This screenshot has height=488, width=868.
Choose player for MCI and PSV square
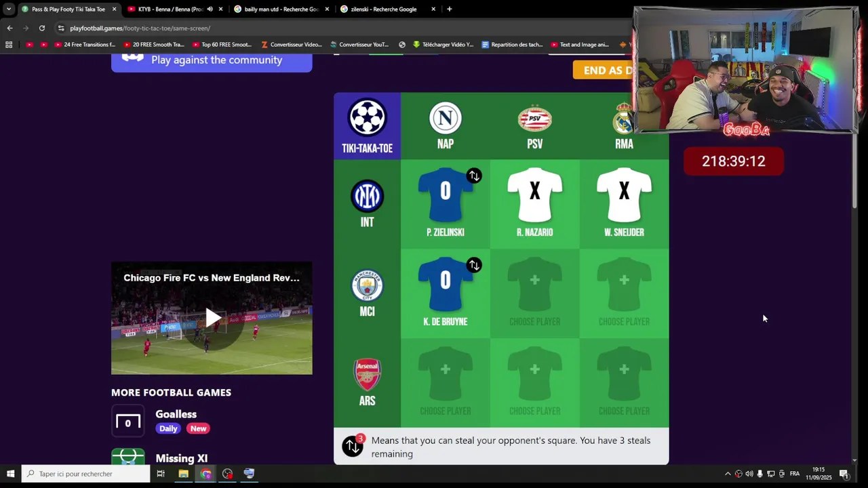534,293
